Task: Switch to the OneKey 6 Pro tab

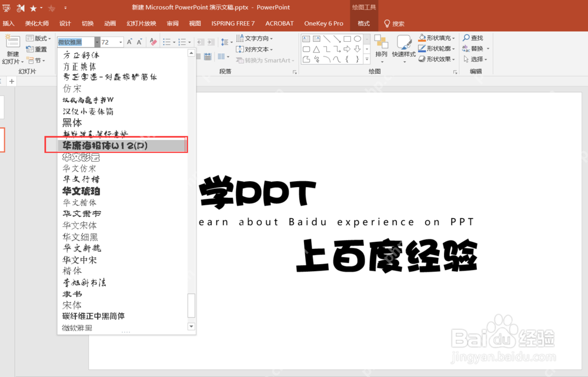Action: click(323, 24)
